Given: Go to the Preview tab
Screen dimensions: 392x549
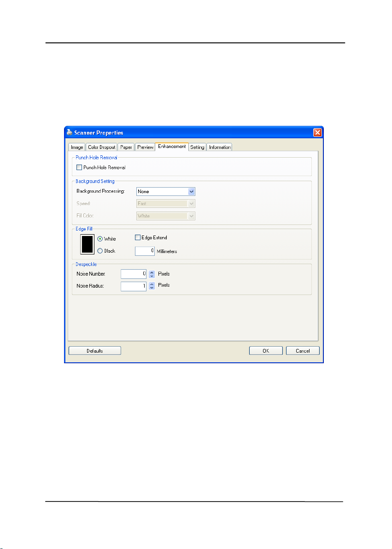Looking at the screenshot, I should click(x=145, y=148).
